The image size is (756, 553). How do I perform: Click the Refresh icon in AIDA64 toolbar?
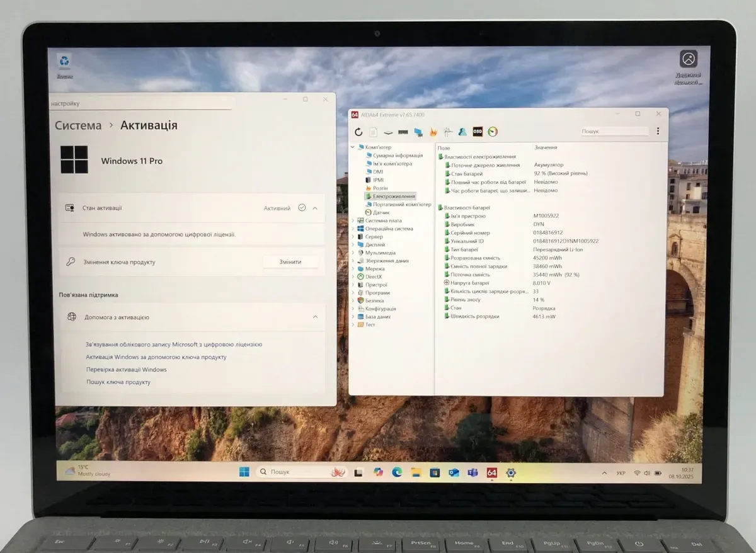358,132
